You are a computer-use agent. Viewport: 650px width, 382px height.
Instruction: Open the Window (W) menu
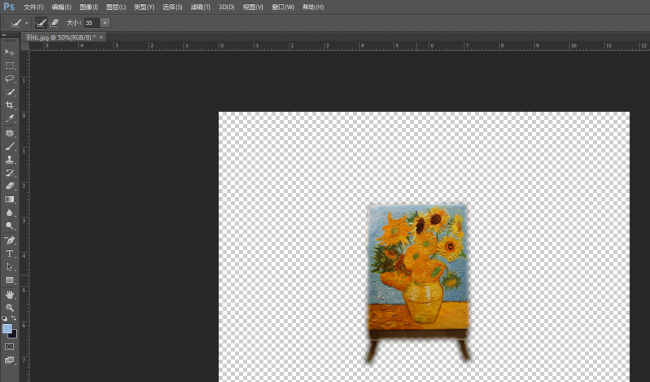tap(283, 7)
